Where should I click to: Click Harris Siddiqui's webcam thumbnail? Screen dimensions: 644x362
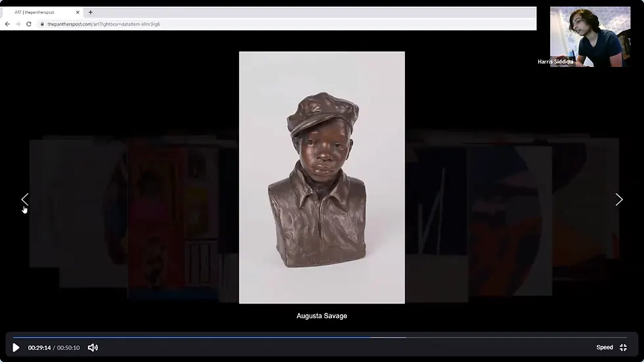tap(590, 37)
